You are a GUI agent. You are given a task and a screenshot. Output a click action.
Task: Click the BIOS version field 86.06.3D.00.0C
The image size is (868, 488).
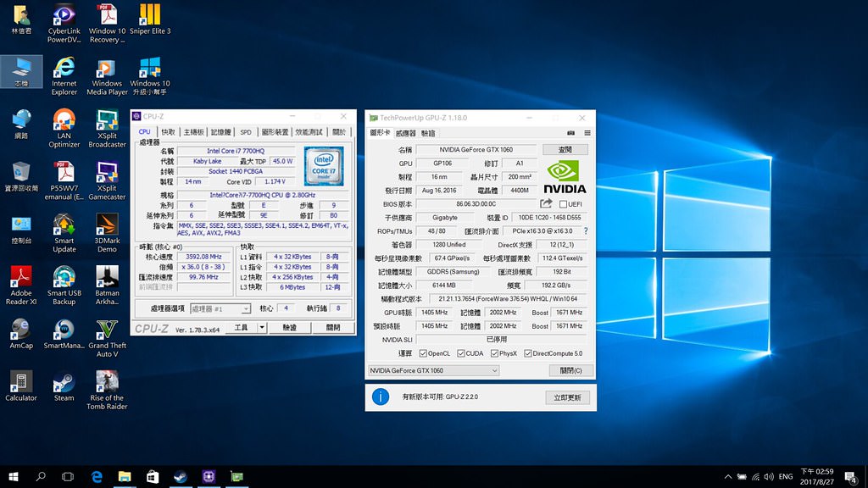click(476, 204)
